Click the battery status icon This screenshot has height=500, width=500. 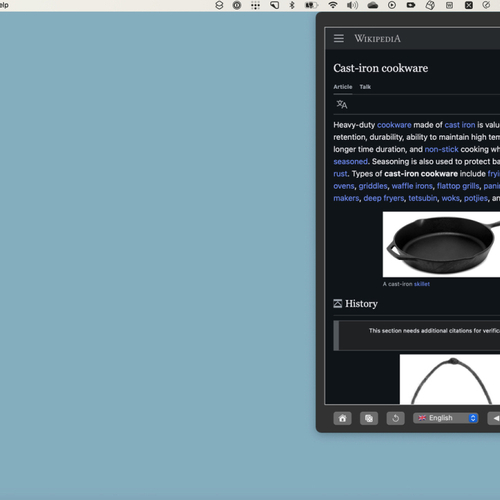[x=311, y=5]
